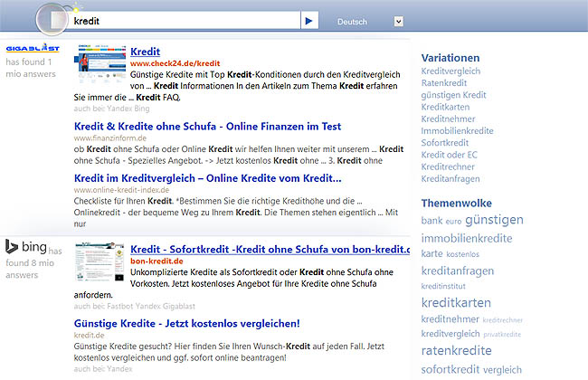The width and height of the screenshot is (588, 380).
Task: Select the Kreditvergleich variation
Action: 450,71
